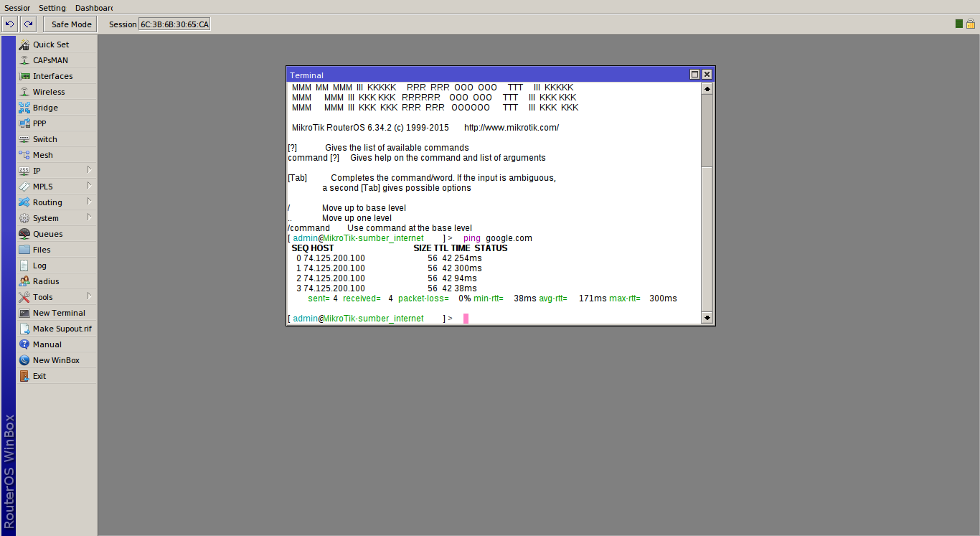This screenshot has width=980, height=536.
Task: Click the Exit door icon
Action: point(24,376)
